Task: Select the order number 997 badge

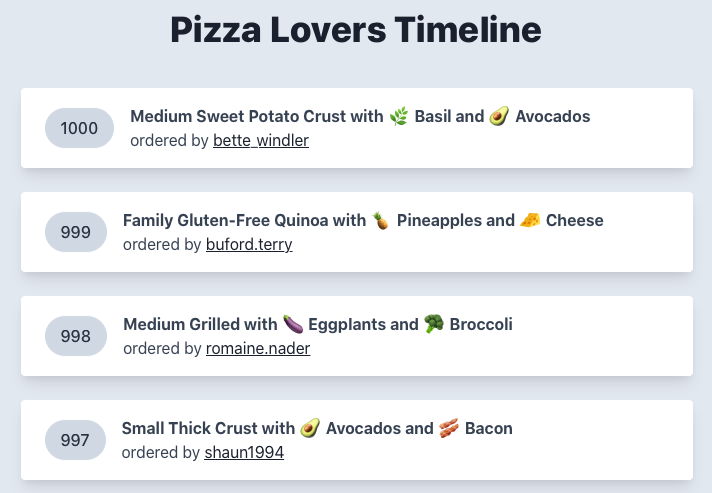Action: point(75,440)
